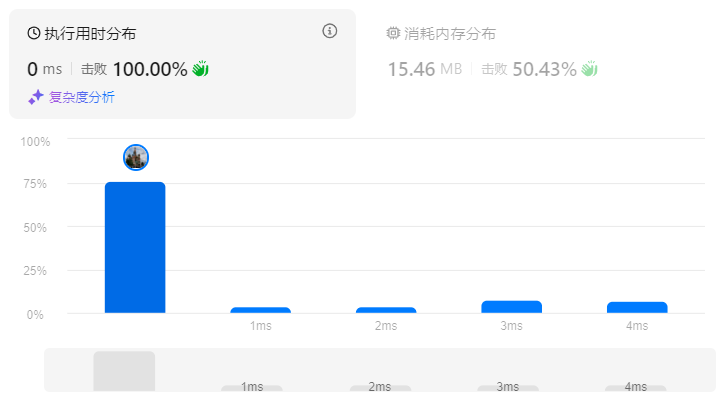Click the grey range selector block in overview strip
Image resolution: width=726 pixels, height=400 pixels.
pyautogui.click(x=124, y=371)
